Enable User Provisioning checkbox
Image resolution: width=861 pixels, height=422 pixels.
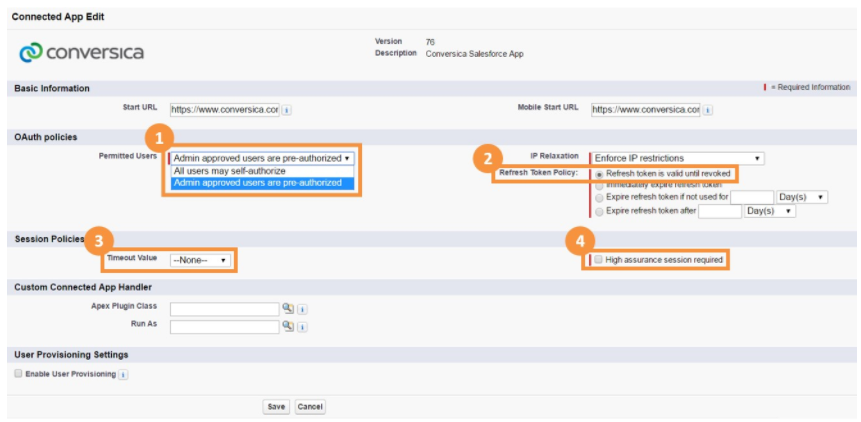(x=18, y=374)
